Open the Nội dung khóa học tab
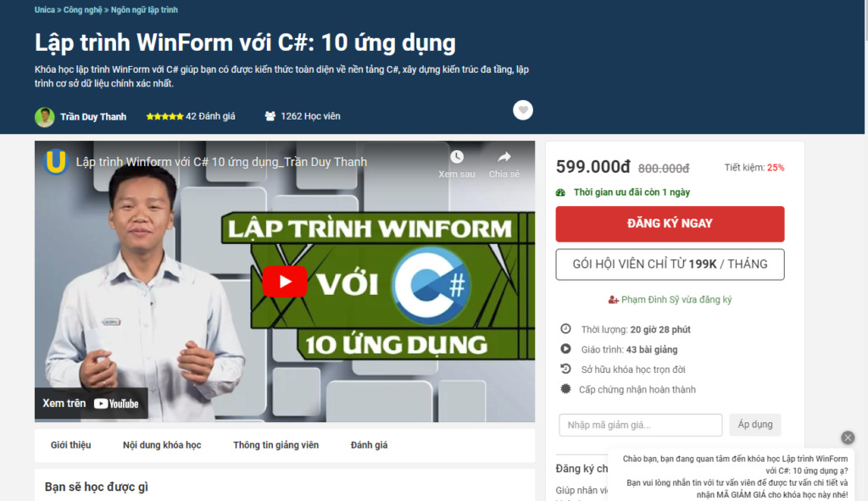The image size is (868, 501). pyautogui.click(x=162, y=445)
